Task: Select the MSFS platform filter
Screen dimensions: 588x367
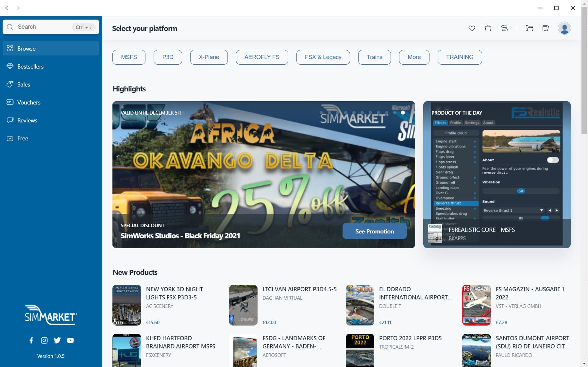Action: 128,57
